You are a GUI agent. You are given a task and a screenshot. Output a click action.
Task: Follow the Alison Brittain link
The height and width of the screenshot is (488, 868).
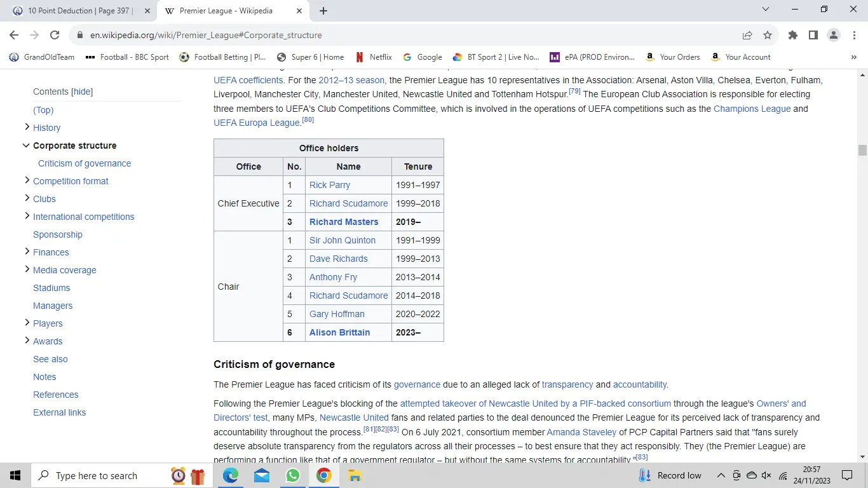point(339,332)
